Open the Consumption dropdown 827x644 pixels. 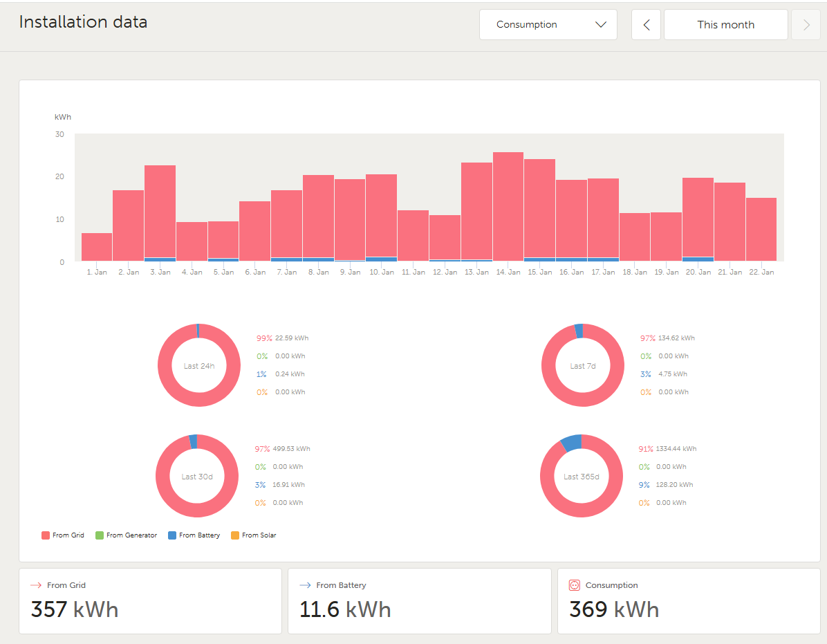point(548,24)
